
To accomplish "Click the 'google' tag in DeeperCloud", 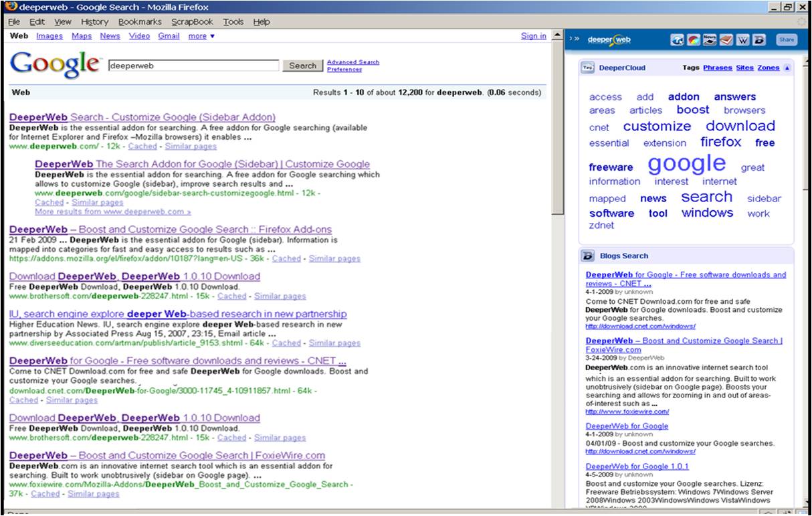I will coord(686,163).
